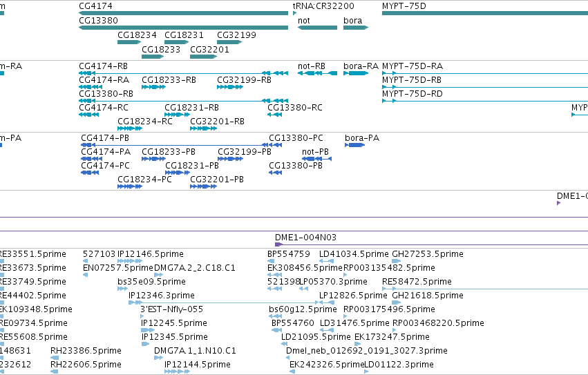This screenshot has width=588, height=375.
Task: Select the CG4174 gene bar
Action: coord(183,13)
